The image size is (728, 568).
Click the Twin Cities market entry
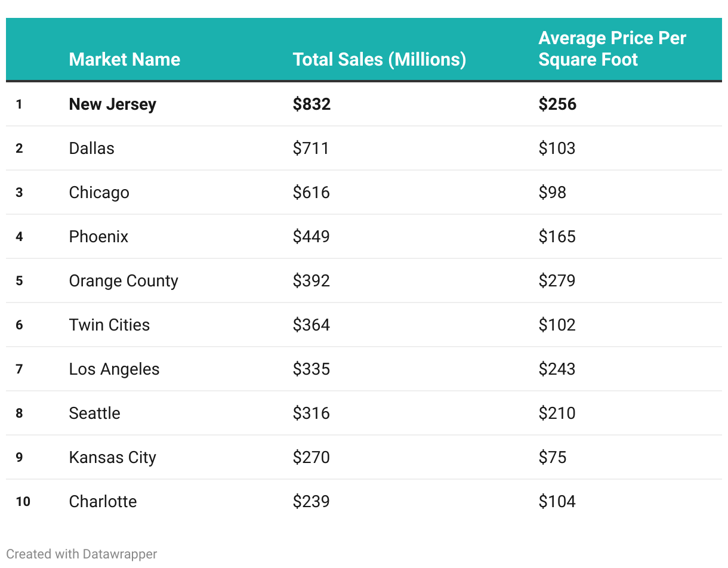tap(109, 325)
